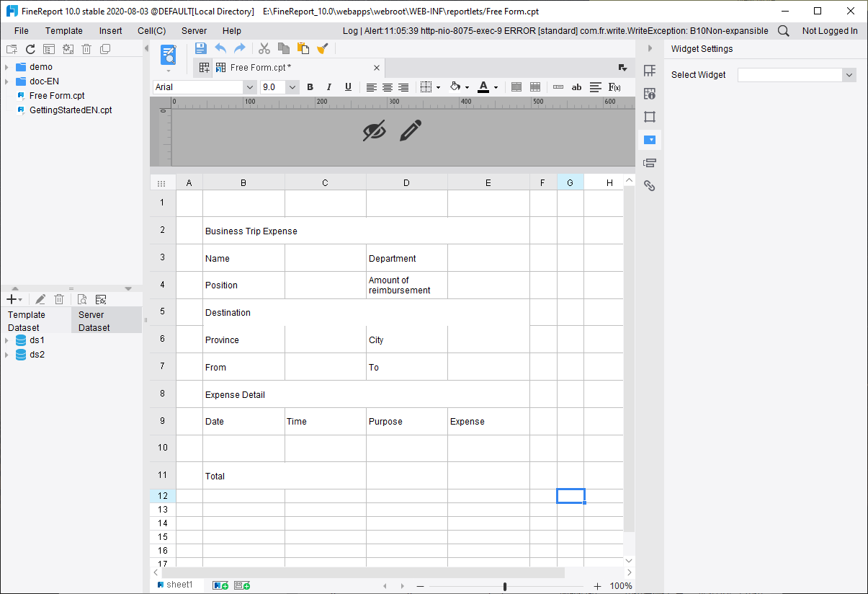
Task: Click Not Logged In
Action: (830, 31)
